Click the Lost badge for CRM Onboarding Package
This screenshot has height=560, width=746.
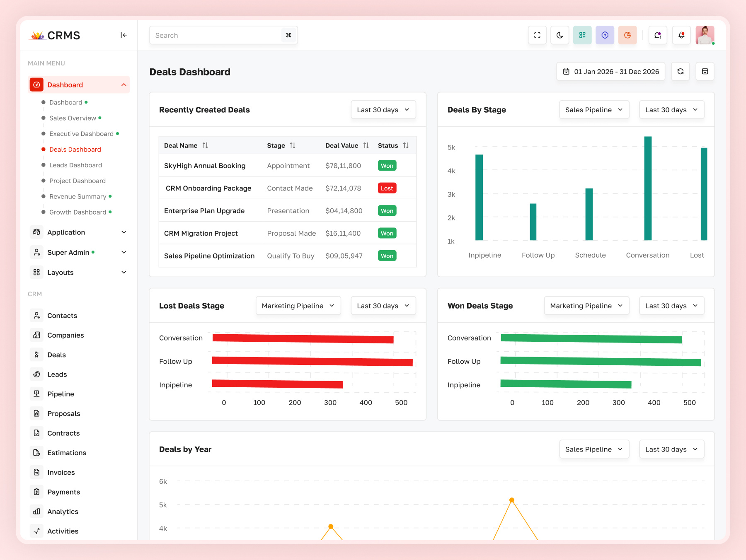pos(387,188)
